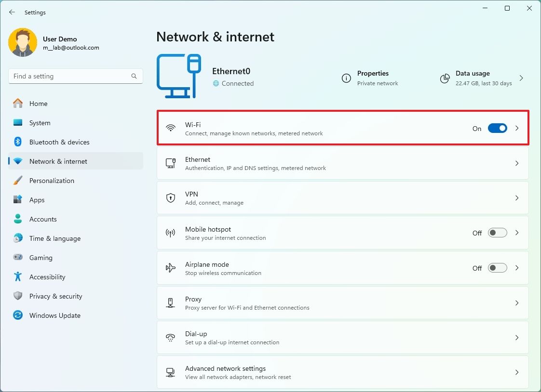Select the Wi-Fi icon in the settings list
The height and width of the screenshot is (392, 541).
point(171,128)
